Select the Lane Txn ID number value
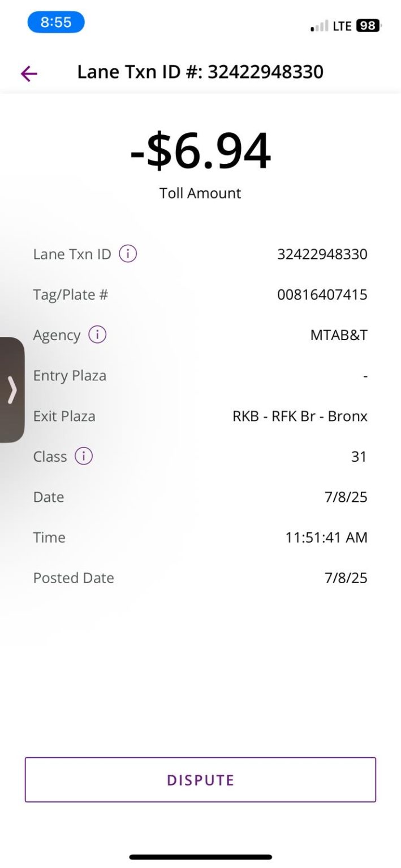Screen dimensions: 401x868 click(x=322, y=254)
